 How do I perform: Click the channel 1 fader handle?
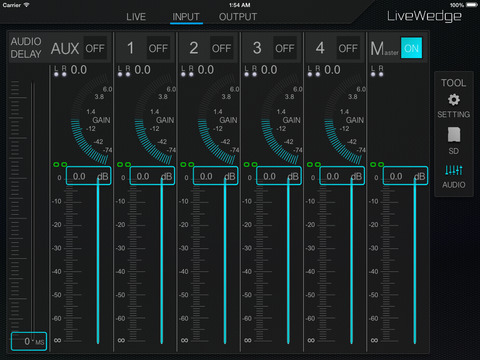point(152,176)
